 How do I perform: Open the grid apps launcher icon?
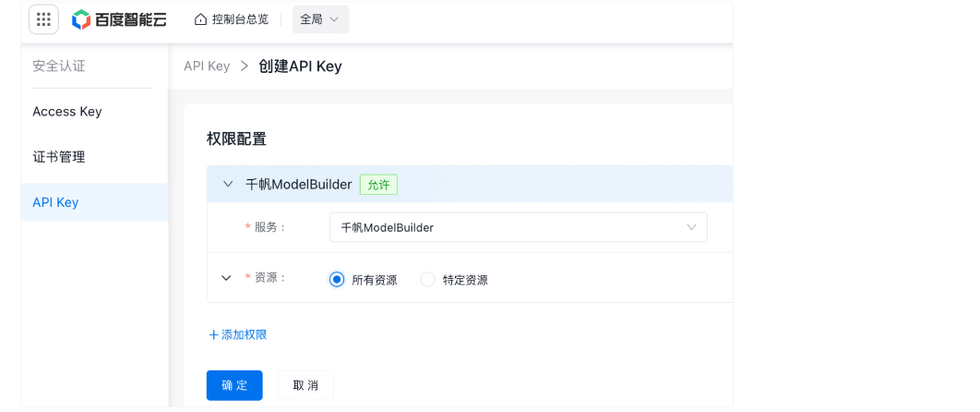(x=43, y=19)
